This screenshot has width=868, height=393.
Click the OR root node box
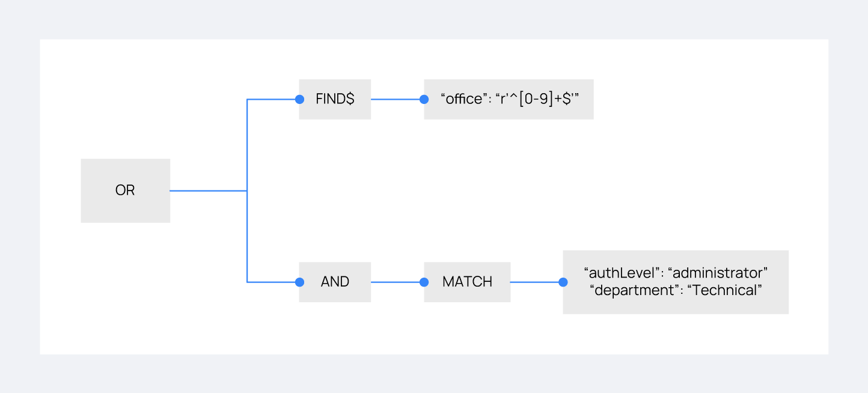pos(125,190)
